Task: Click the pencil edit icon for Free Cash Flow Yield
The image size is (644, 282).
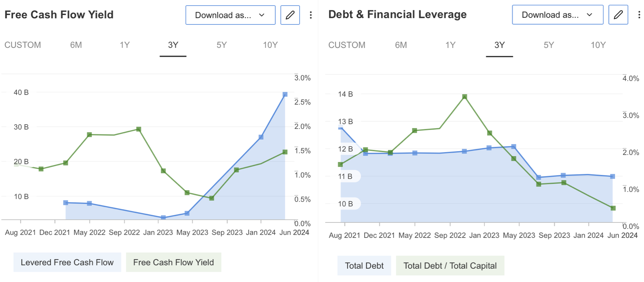Action: point(290,15)
